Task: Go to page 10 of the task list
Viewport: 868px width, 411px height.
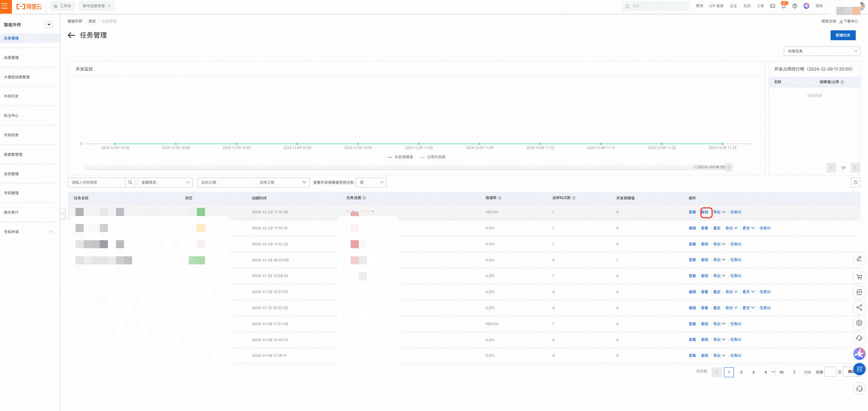Action: pyautogui.click(x=781, y=372)
